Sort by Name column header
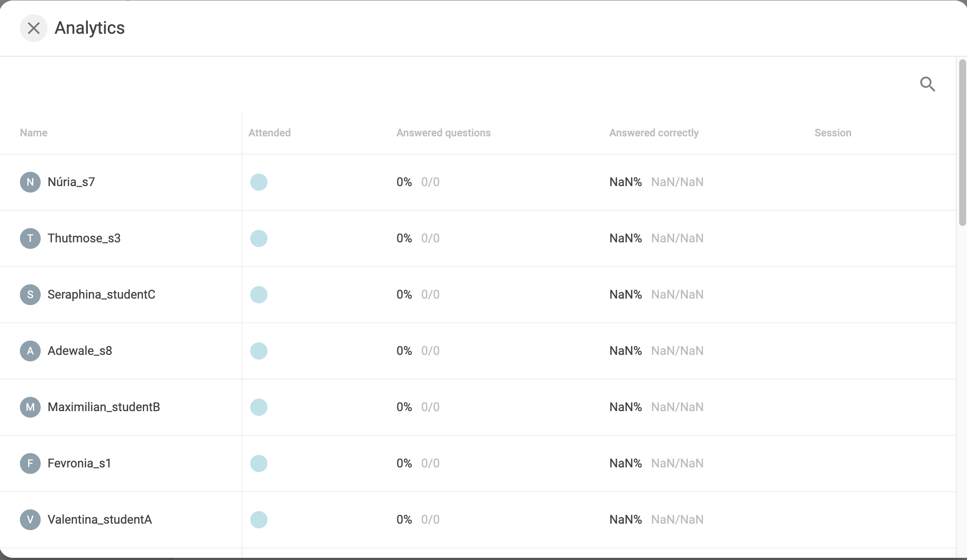Image resolution: width=967 pixels, height=560 pixels. pos(34,133)
